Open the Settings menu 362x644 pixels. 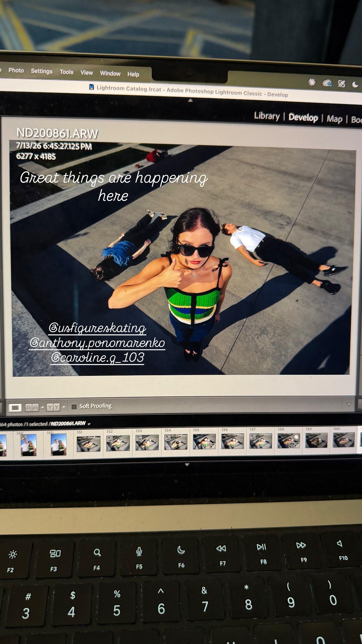coord(42,71)
